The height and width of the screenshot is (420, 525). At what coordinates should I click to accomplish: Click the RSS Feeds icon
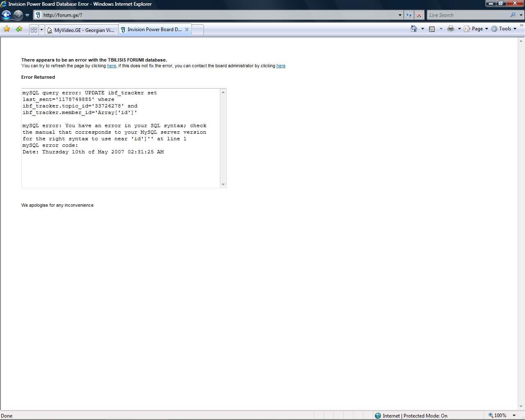tap(432, 29)
